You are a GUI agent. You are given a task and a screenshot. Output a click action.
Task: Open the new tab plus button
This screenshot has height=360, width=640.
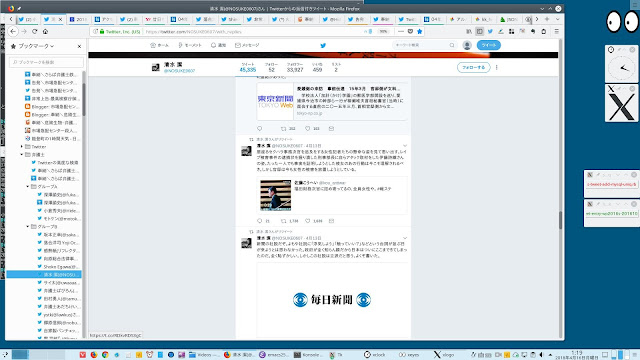tap(547, 19)
